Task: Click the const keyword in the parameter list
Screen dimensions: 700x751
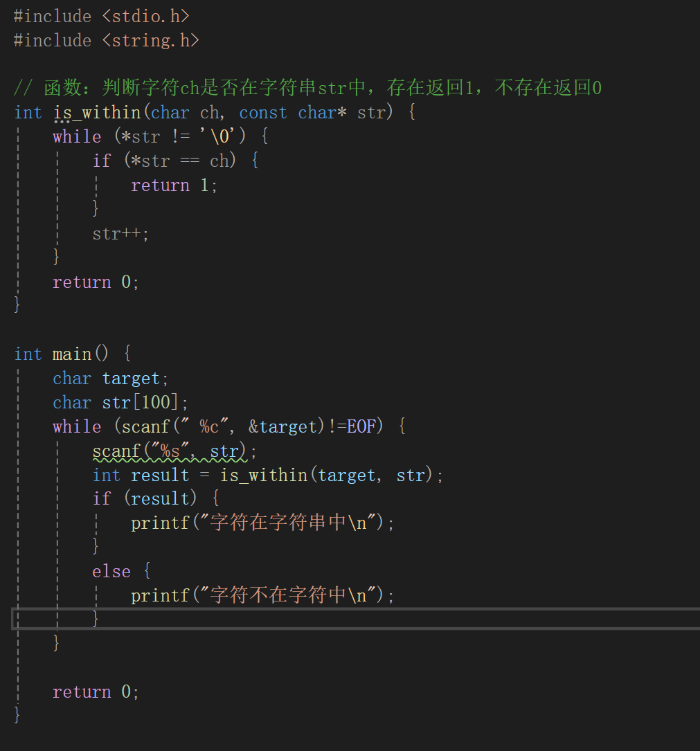Action: [263, 113]
